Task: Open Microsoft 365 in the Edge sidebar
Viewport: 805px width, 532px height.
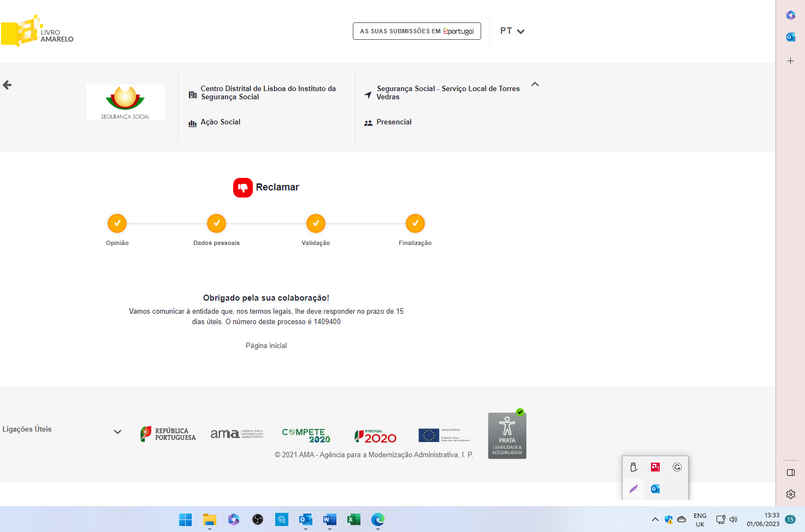Action: point(790,15)
